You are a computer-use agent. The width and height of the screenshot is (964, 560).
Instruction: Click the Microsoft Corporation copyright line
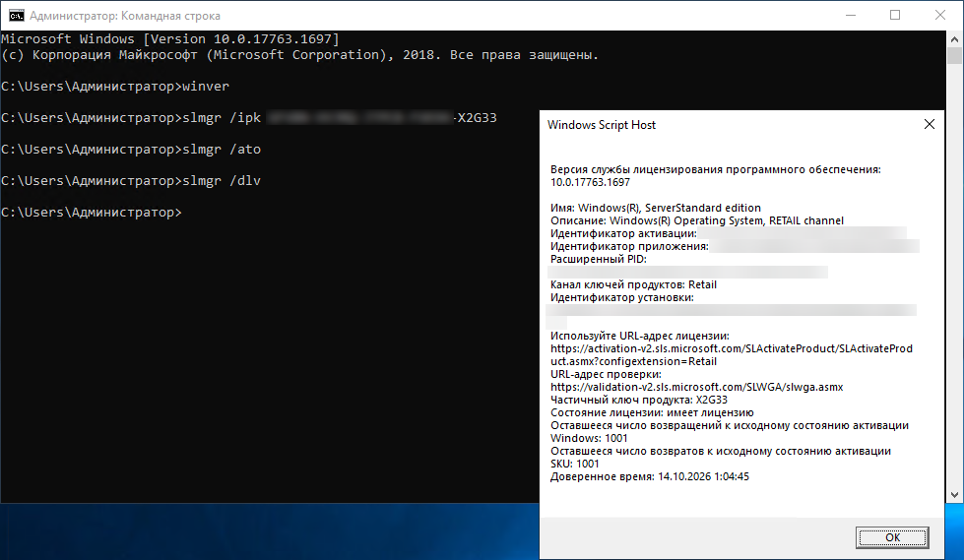pyautogui.click(x=299, y=55)
